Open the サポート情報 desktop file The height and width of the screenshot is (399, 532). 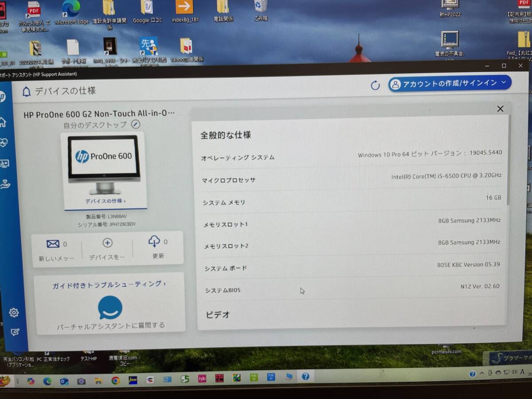73,51
